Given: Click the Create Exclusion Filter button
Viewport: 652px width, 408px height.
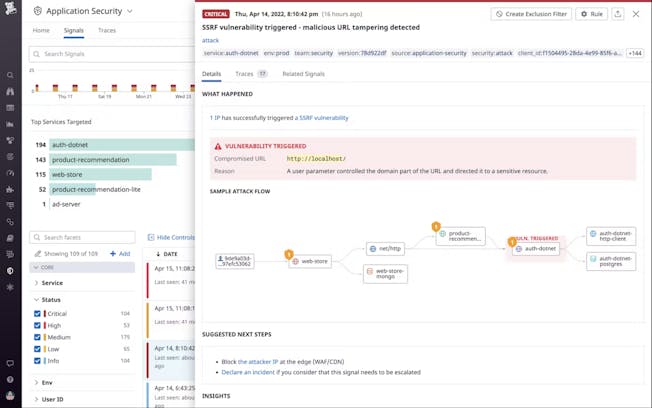Looking at the screenshot, I should [531, 14].
